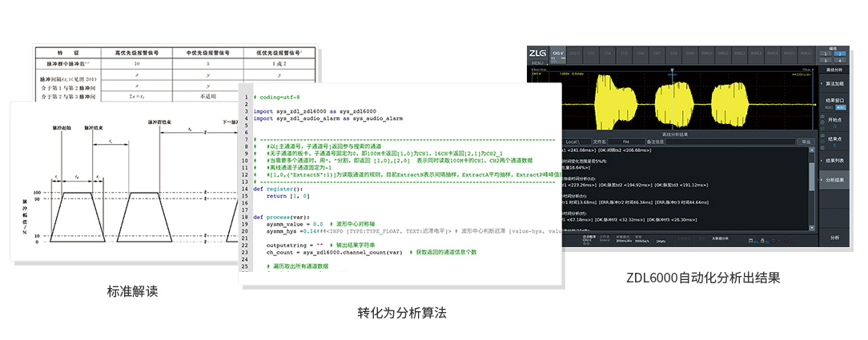Open 算法加载 algorithm load option

(x=834, y=83)
